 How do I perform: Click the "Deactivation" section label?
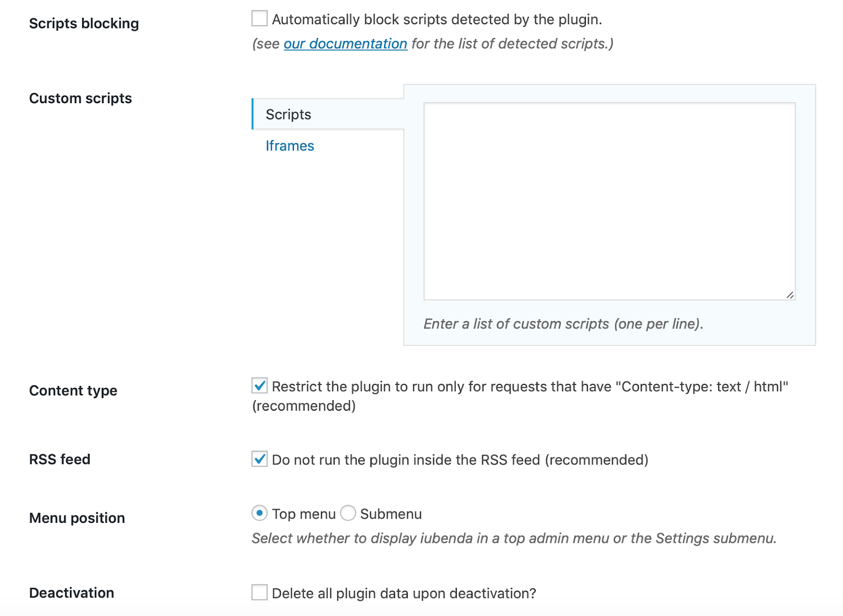click(x=72, y=593)
